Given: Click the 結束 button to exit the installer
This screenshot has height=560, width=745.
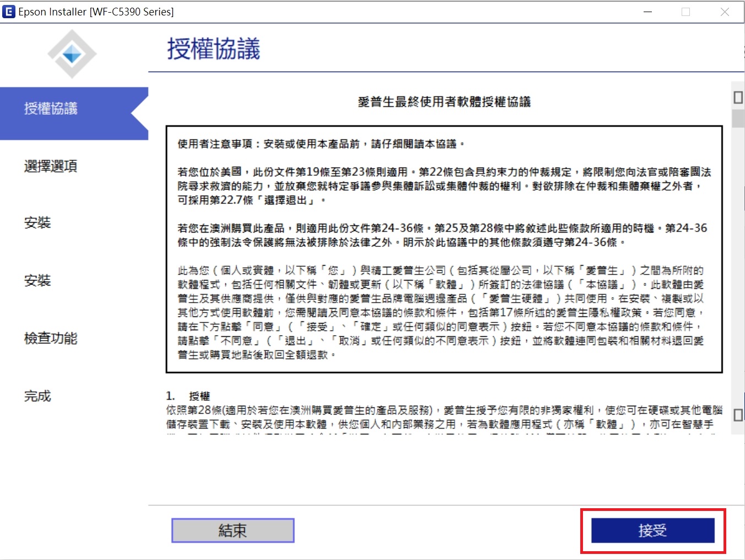Looking at the screenshot, I should [x=233, y=530].
